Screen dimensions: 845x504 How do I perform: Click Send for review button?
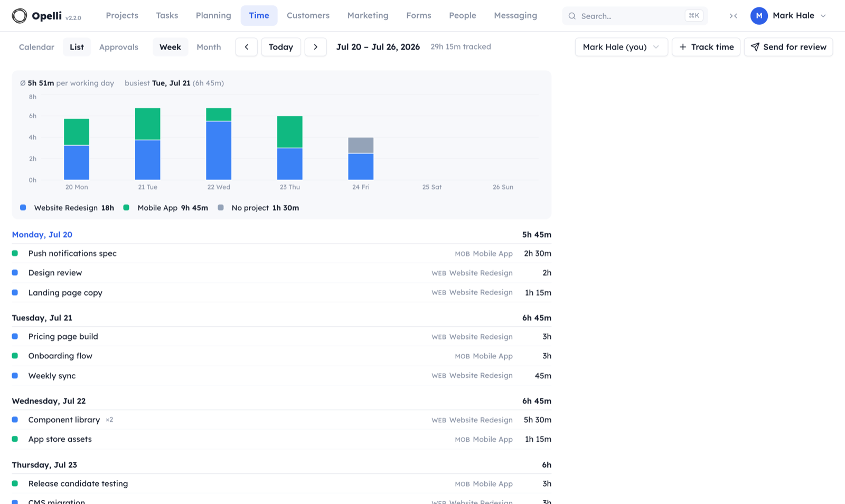click(x=788, y=47)
